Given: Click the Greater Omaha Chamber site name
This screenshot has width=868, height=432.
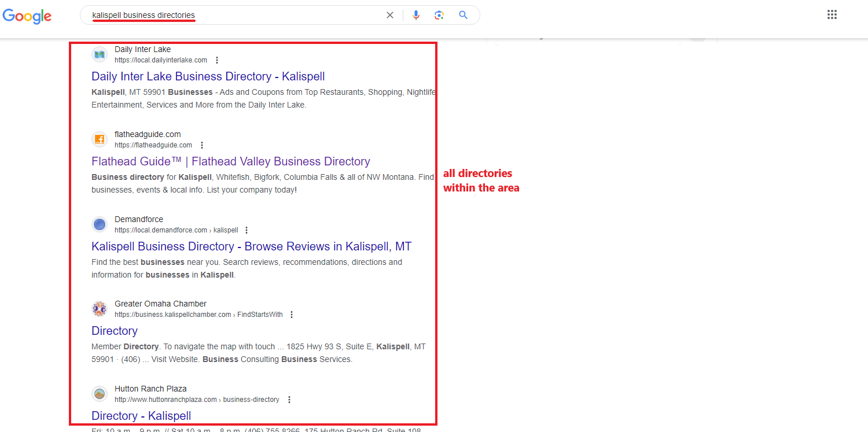Looking at the screenshot, I should [x=160, y=304].
